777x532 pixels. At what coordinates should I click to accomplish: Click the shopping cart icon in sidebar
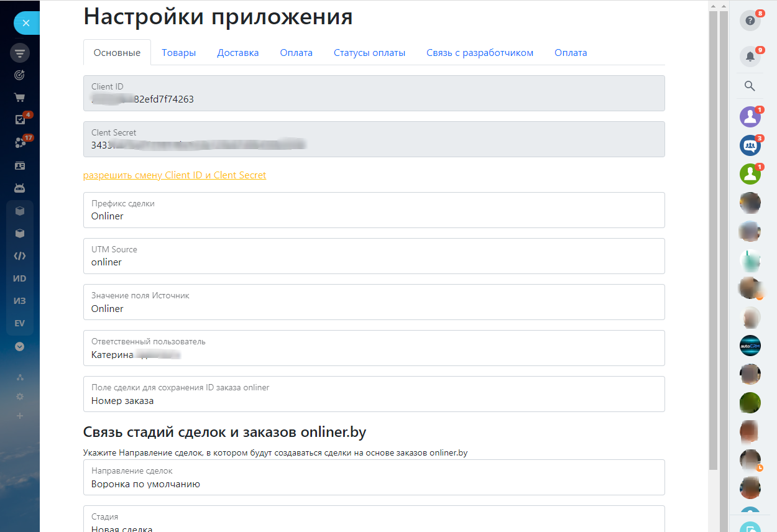[x=20, y=98]
